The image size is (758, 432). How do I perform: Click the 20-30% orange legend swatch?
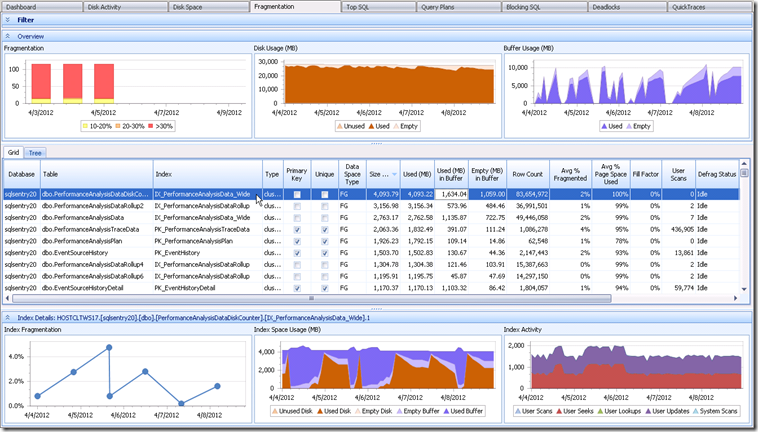point(117,126)
